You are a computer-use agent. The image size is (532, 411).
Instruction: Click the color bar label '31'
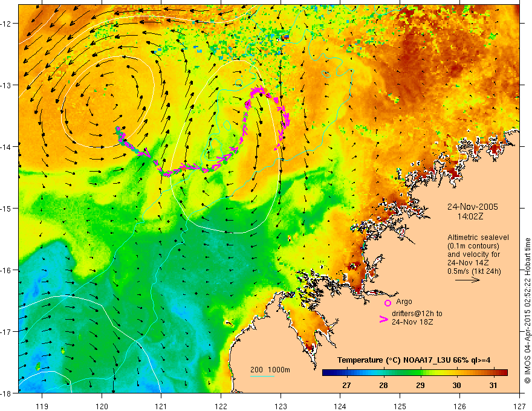(493, 385)
